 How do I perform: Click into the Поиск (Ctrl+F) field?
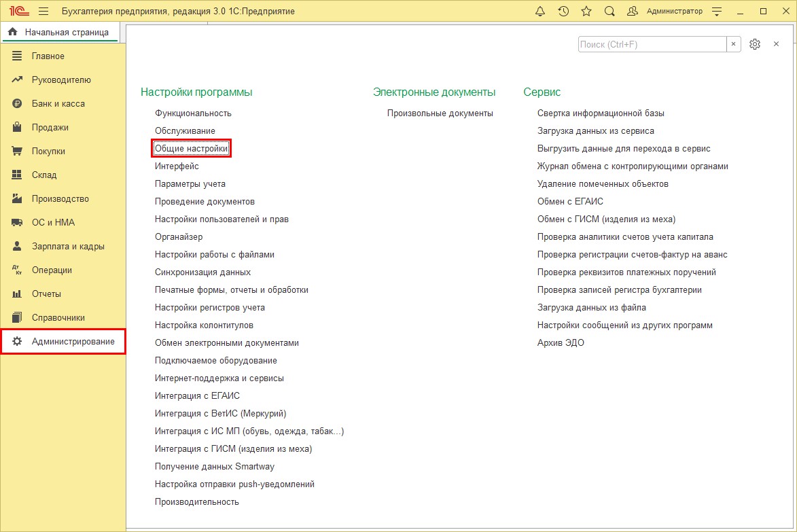click(x=652, y=44)
